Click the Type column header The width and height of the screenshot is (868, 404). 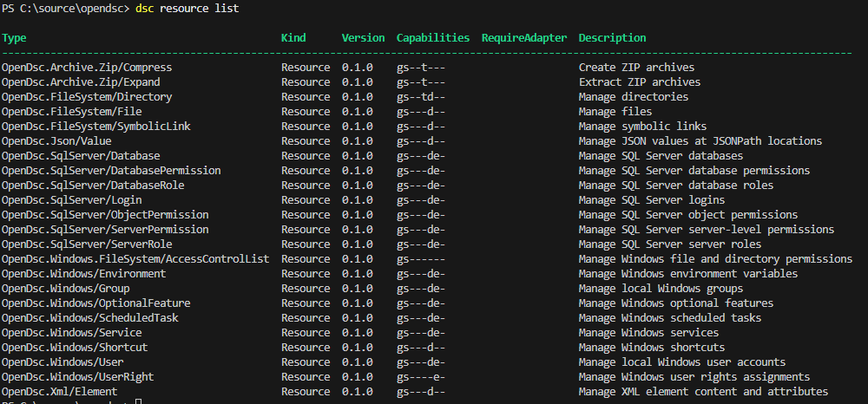coord(15,38)
